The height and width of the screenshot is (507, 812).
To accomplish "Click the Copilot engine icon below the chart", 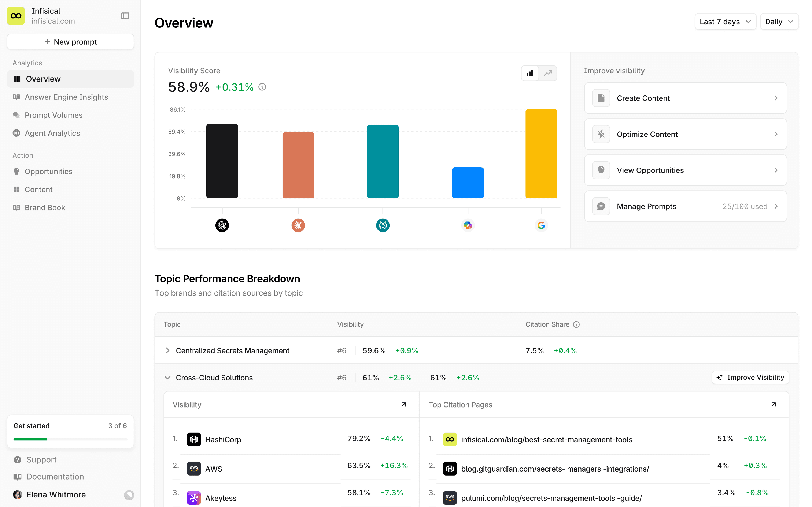I will 468,225.
